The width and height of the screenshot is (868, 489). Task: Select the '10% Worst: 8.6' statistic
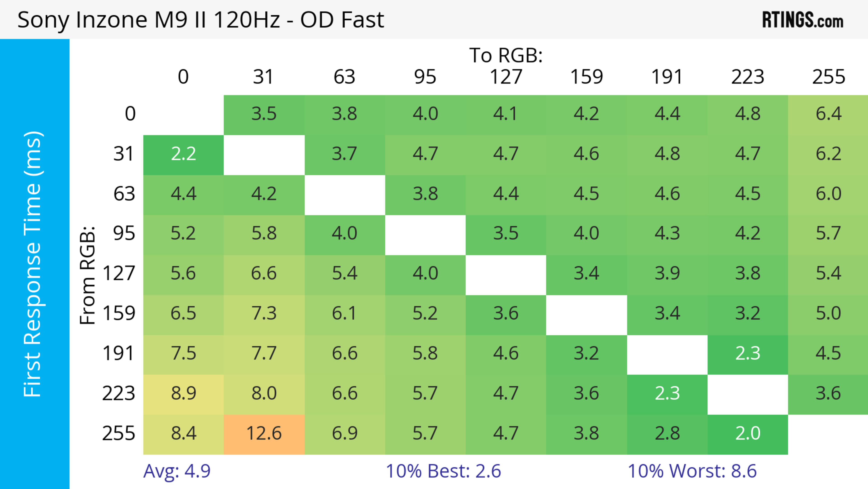pos(692,471)
